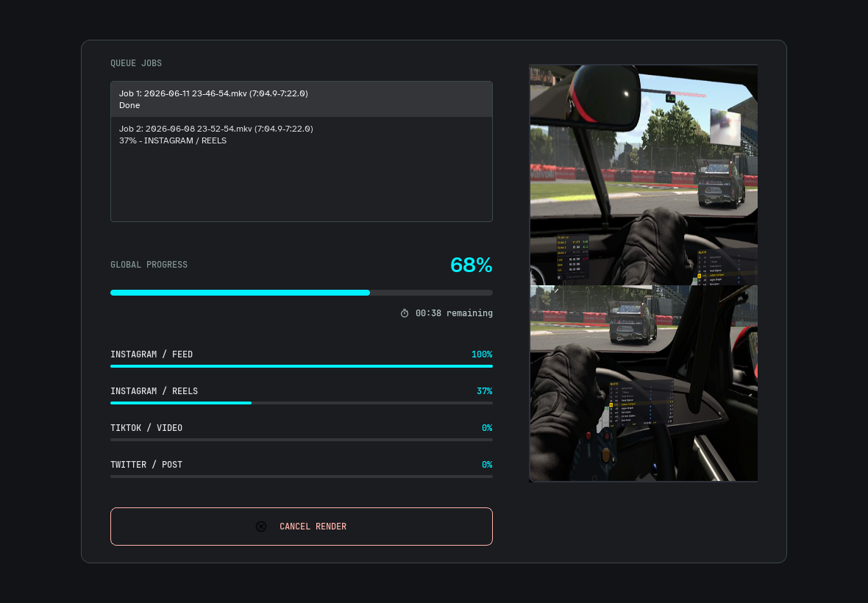Click the TikTok / Video label
The height and width of the screenshot is (603, 868).
[x=146, y=428]
